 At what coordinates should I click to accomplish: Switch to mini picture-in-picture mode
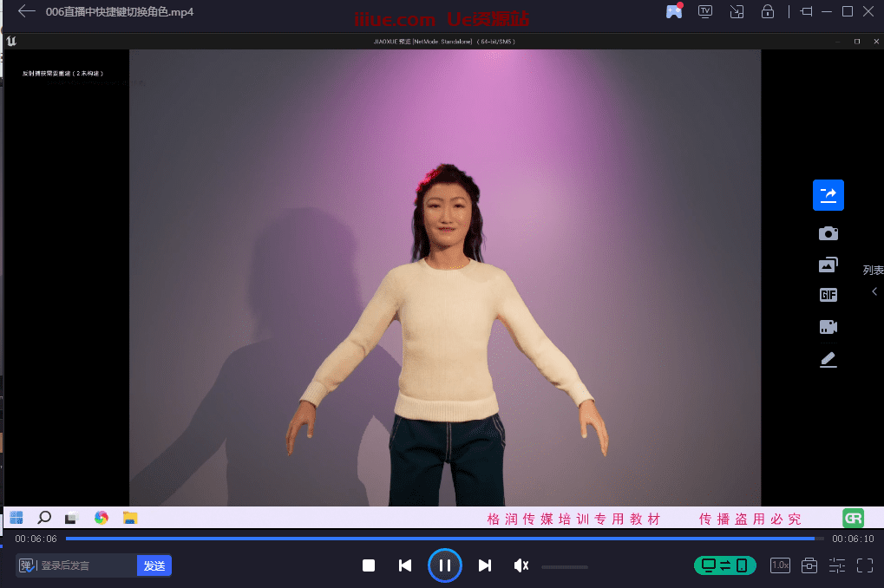click(737, 11)
